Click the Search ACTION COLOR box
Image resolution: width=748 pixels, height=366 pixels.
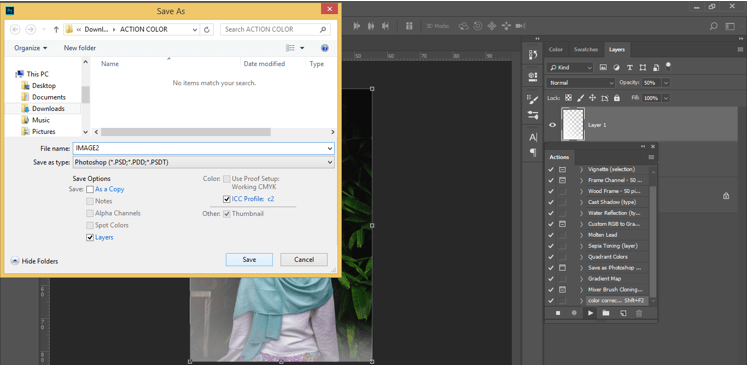276,29
